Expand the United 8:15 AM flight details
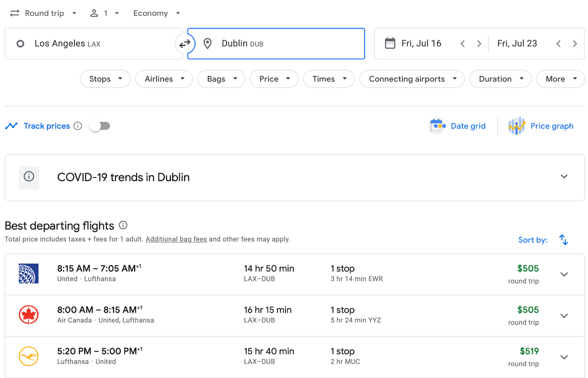Viewport: 588px width, 378px height. [564, 274]
